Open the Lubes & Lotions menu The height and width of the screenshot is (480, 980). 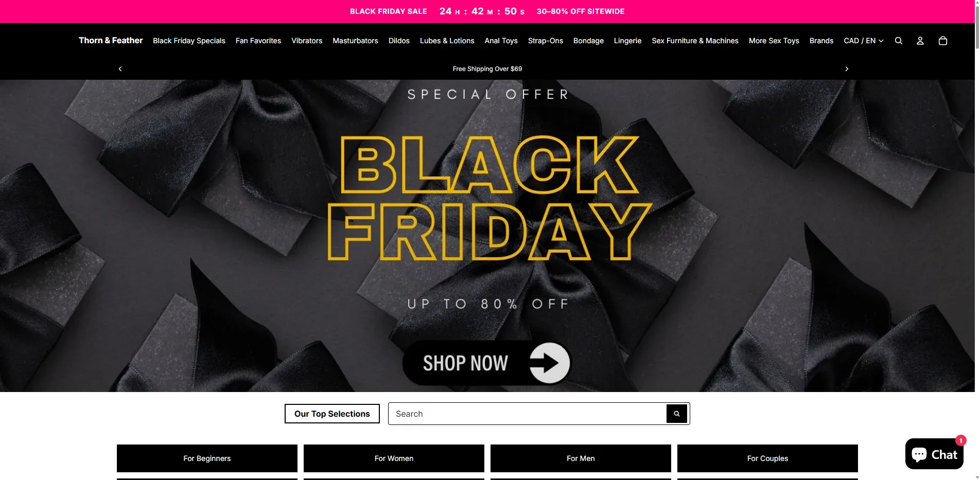click(447, 41)
